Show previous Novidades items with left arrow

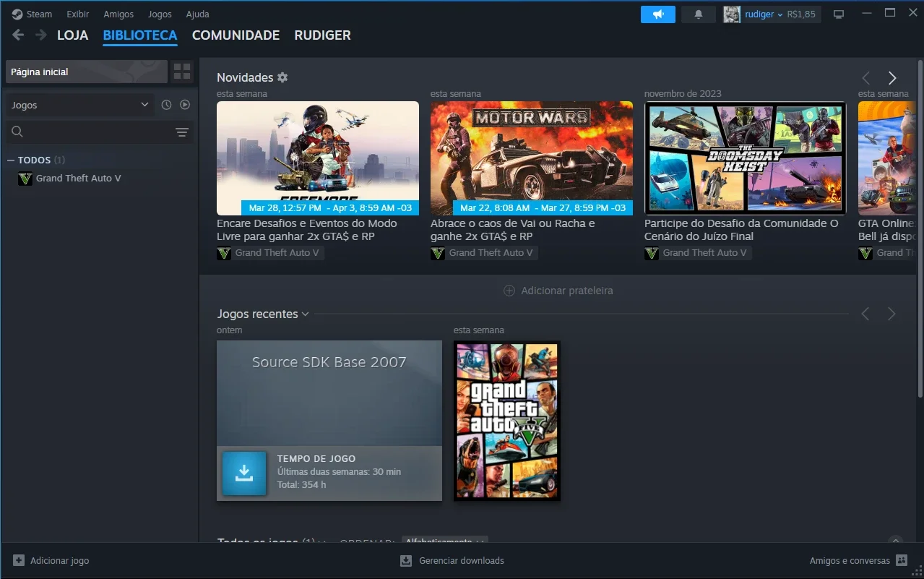pyautogui.click(x=865, y=78)
